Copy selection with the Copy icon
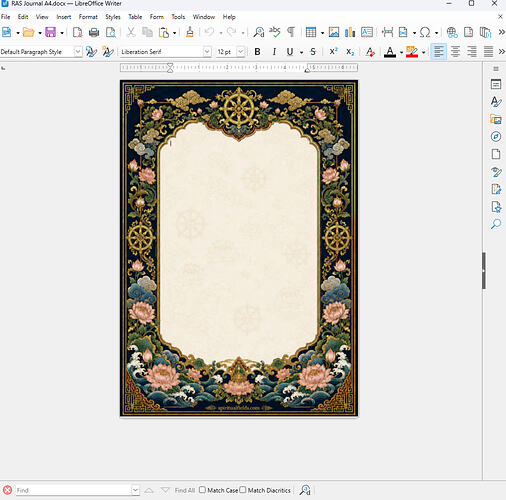 (147, 32)
